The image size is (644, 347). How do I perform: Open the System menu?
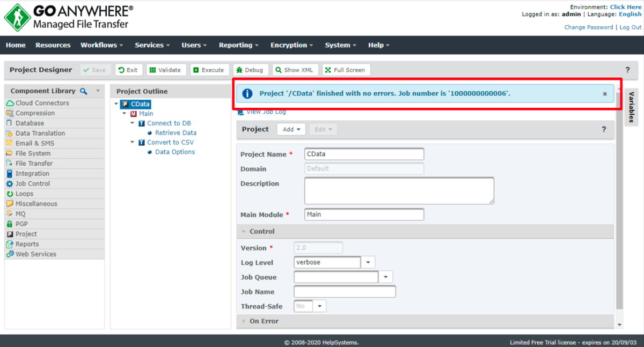(341, 45)
